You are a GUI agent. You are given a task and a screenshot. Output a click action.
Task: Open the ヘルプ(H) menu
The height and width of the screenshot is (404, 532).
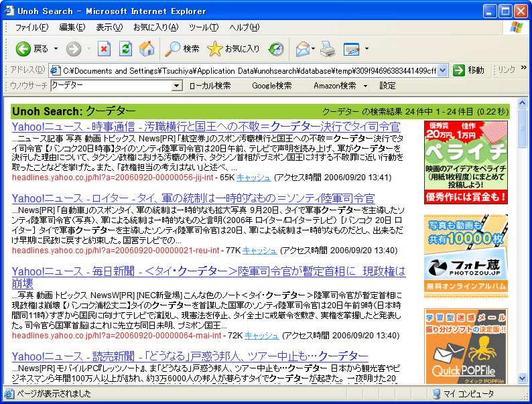click(x=245, y=27)
